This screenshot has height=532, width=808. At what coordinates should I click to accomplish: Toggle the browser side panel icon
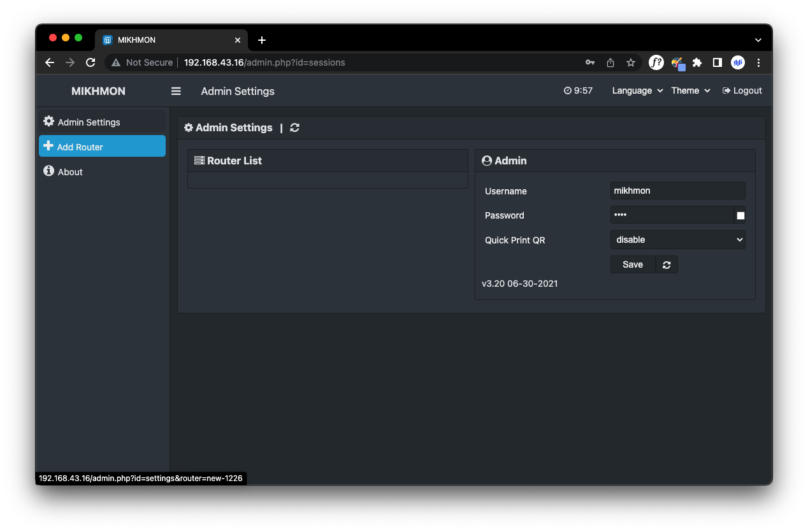[x=717, y=62]
